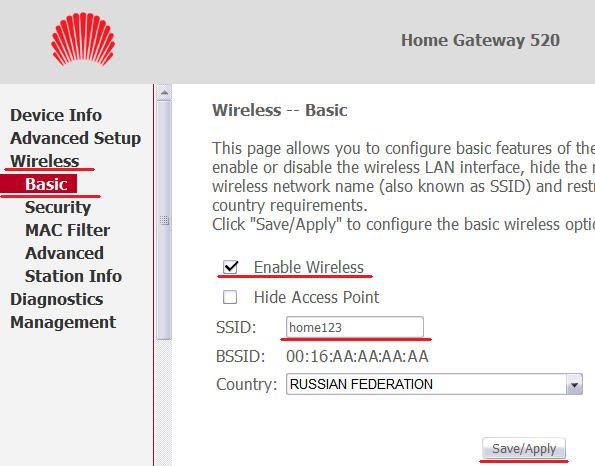The image size is (595, 466).
Task: Open the wireless Advanced settings page
Action: (64, 253)
